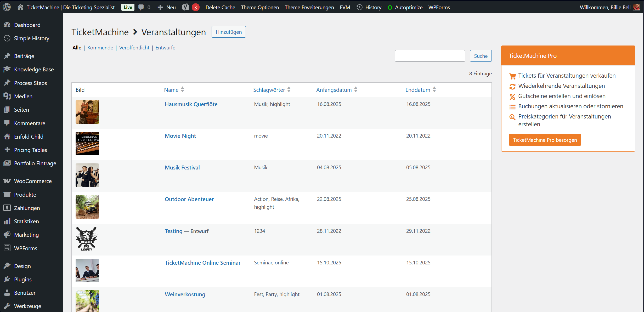Sort by Enddatum column arrows
The image size is (644, 312).
tap(434, 90)
